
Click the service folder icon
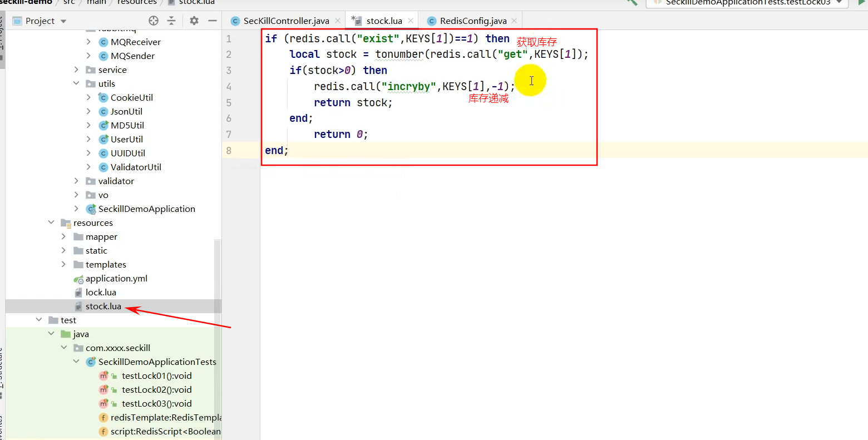click(x=91, y=70)
